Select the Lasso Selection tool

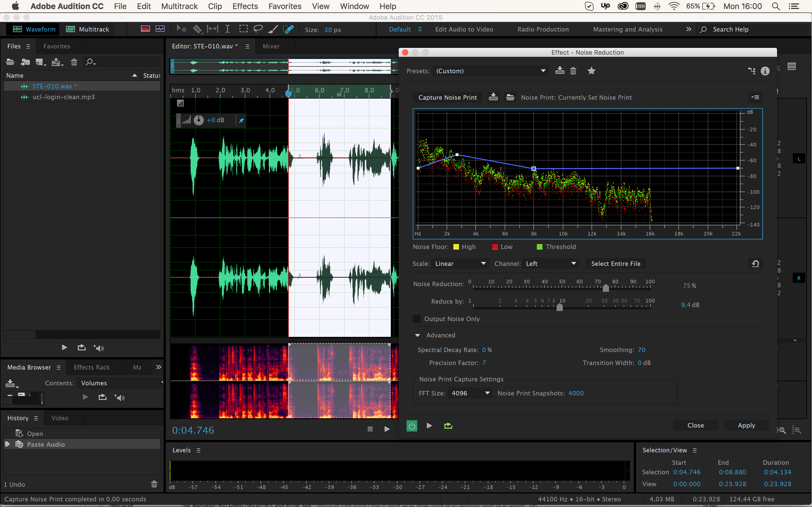click(258, 29)
